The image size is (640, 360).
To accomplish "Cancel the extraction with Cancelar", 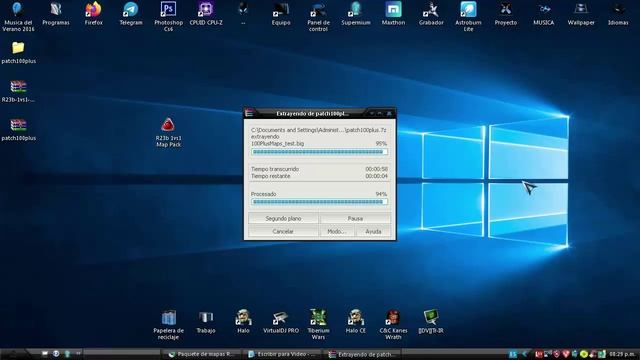I will click(283, 231).
